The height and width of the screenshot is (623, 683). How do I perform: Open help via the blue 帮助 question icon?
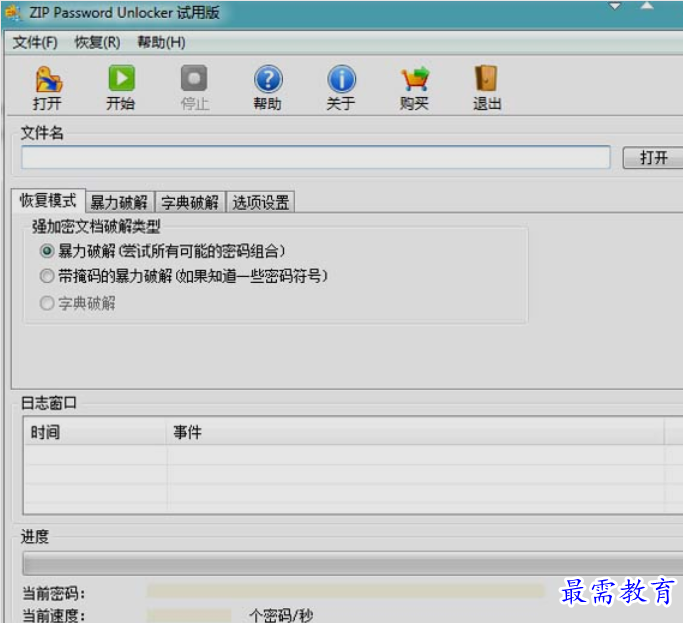pos(268,79)
